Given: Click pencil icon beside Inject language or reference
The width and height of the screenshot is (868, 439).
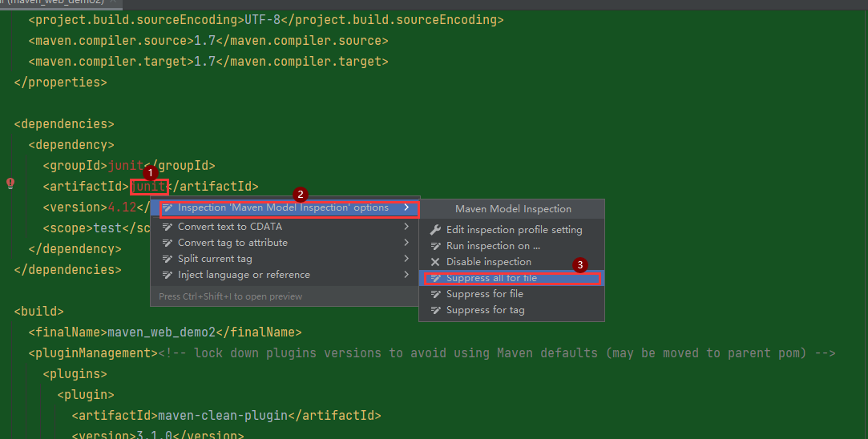Looking at the screenshot, I should coord(168,275).
